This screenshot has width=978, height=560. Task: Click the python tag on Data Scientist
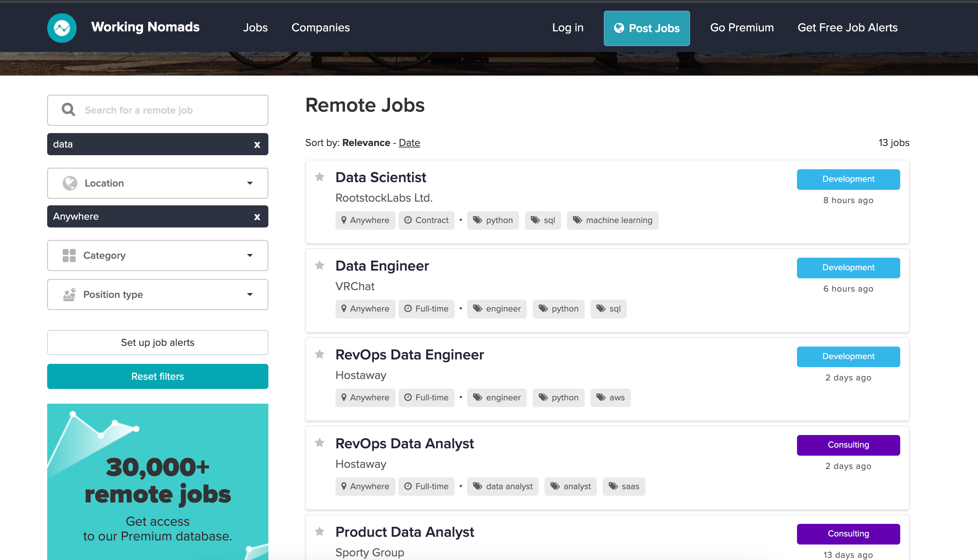[x=493, y=220]
